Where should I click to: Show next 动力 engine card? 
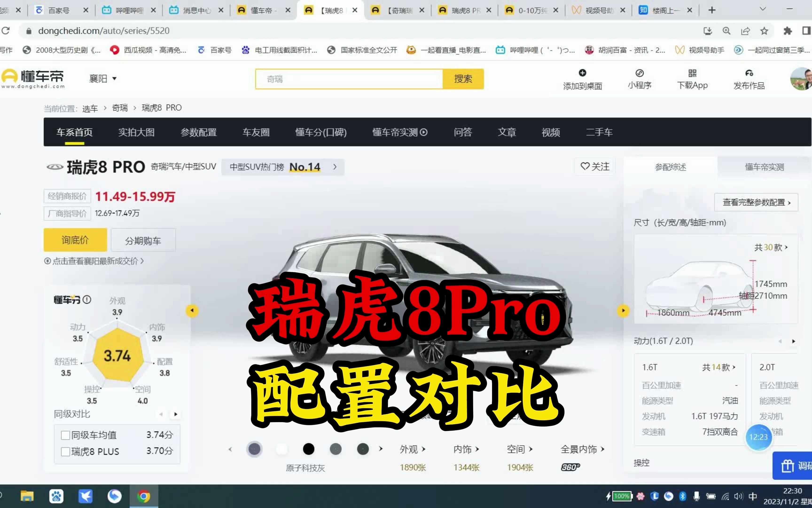coord(793,341)
